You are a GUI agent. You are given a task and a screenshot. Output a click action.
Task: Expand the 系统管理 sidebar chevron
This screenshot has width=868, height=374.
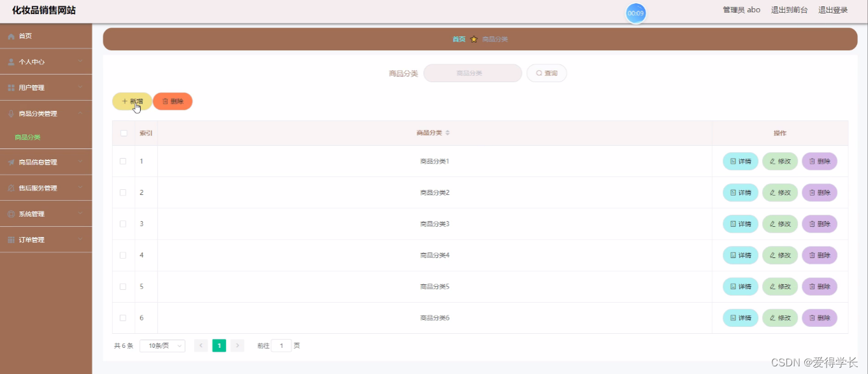[x=80, y=213]
